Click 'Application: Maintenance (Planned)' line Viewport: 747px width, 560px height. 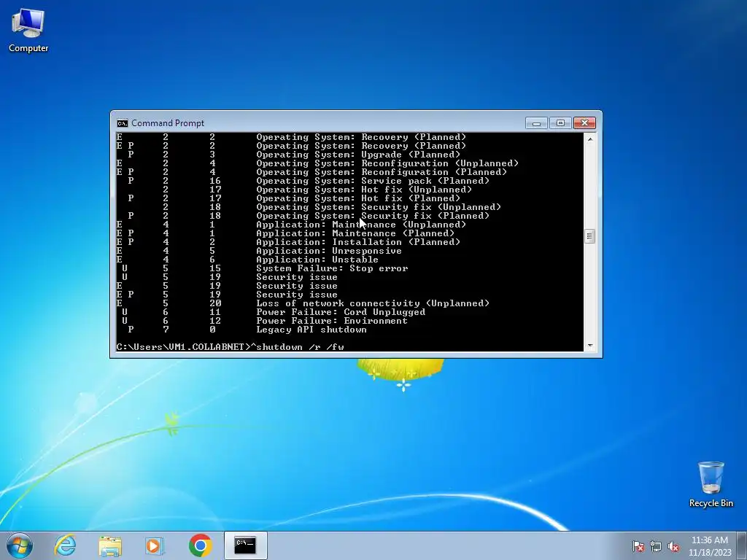355,233
